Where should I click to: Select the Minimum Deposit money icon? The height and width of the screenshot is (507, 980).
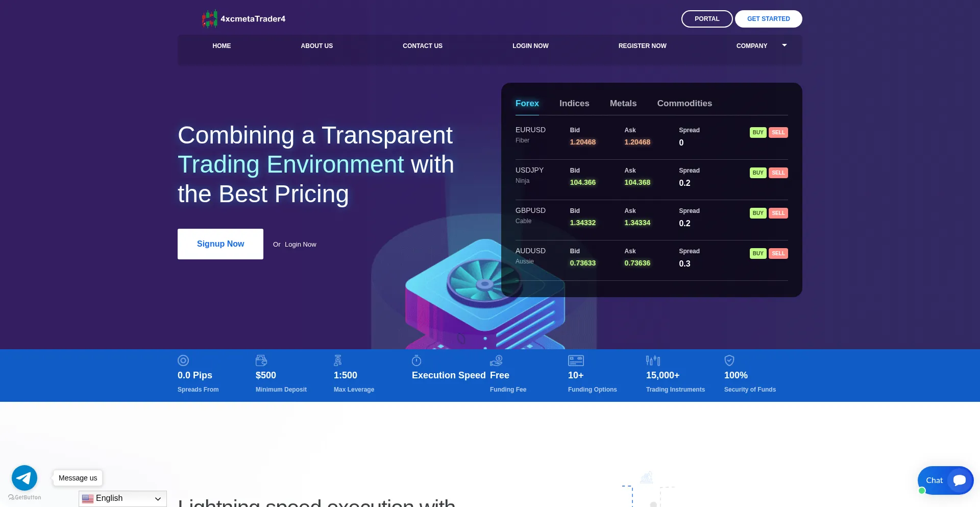pos(261,360)
